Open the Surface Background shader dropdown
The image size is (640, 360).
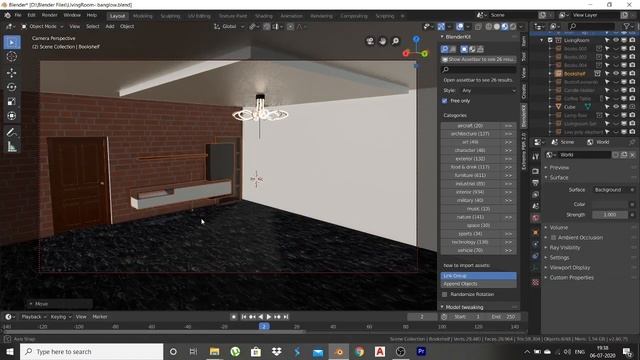611,190
